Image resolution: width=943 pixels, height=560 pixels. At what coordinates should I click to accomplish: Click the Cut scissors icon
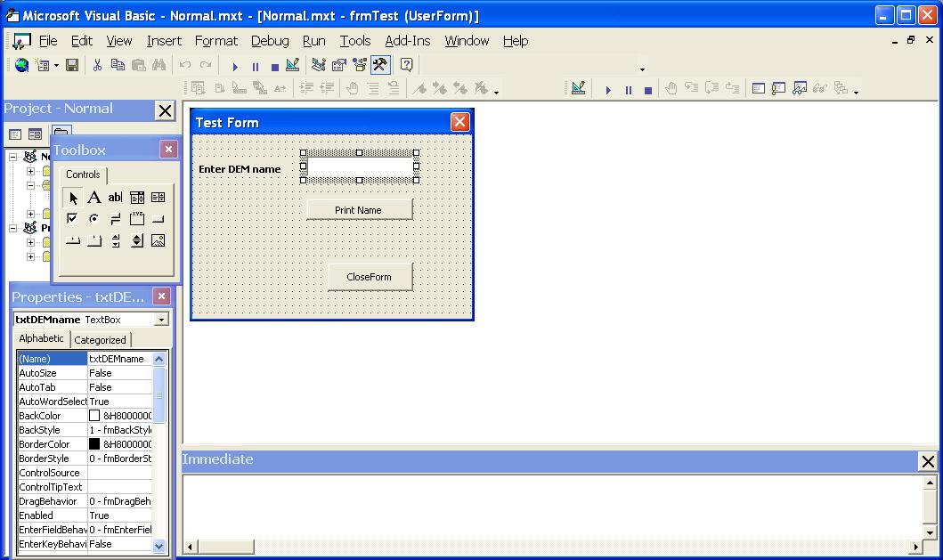pyautogui.click(x=97, y=65)
